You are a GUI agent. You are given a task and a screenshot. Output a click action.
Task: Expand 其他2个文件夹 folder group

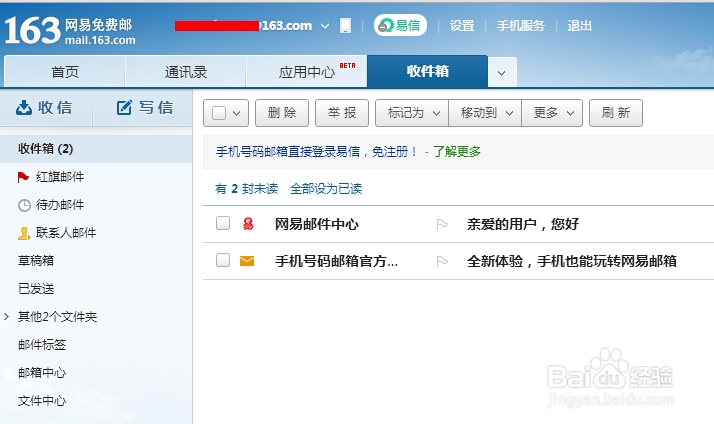pos(6,317)
